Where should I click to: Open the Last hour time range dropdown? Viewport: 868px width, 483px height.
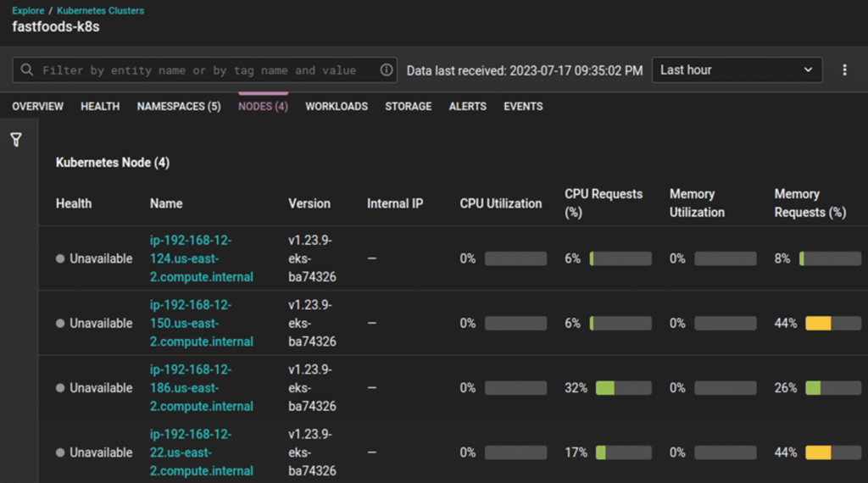point(737,69)
